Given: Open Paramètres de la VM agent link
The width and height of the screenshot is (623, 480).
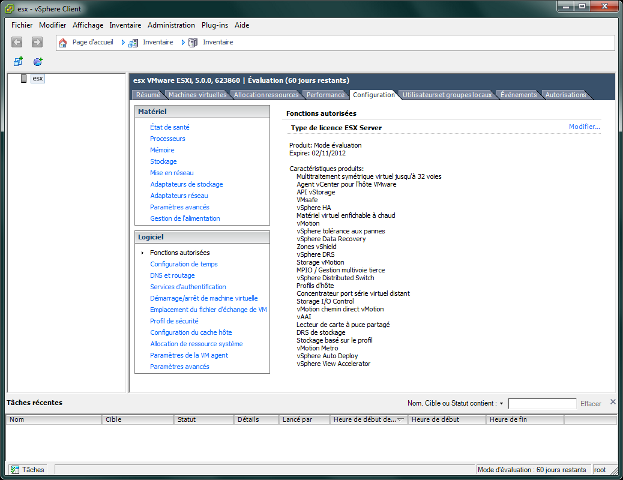Looking at the screenshot, I should coord(189,355).
